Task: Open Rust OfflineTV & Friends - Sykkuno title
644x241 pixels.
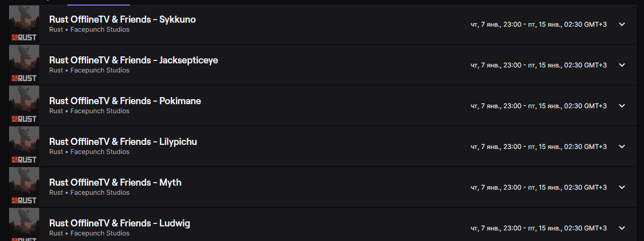Action: pos(123,20)
